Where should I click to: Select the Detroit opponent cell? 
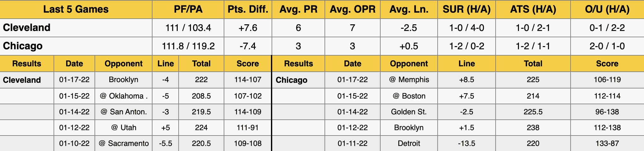tap(409, 143)
